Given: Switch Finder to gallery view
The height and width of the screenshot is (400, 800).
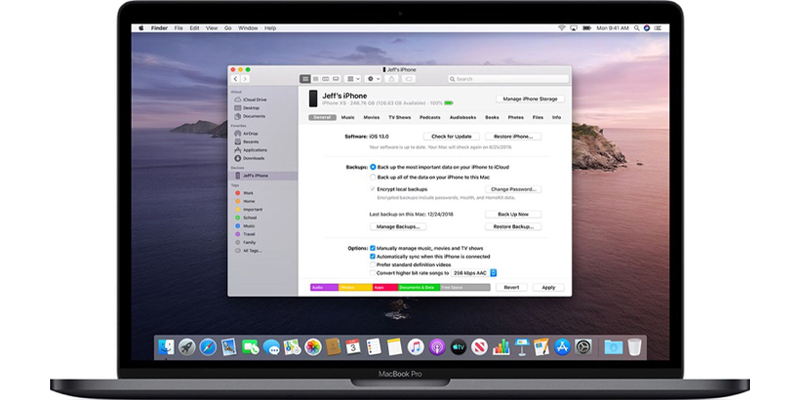Looking at the screenshot, I should tap(336, 79).
